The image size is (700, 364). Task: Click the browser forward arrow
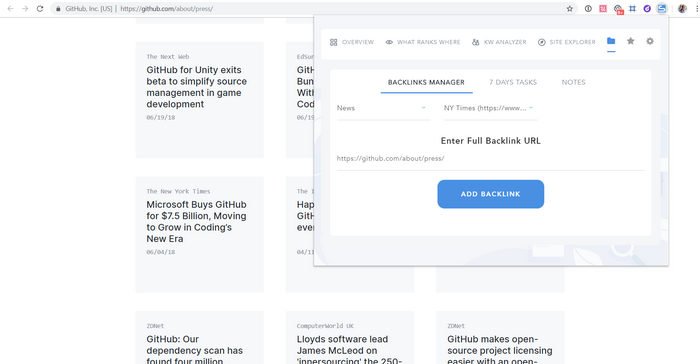25,8
